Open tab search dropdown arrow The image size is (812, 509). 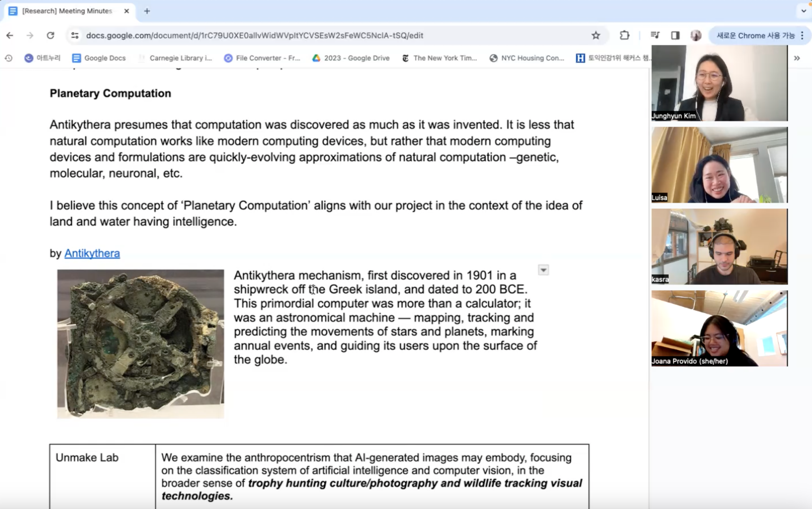803,11
